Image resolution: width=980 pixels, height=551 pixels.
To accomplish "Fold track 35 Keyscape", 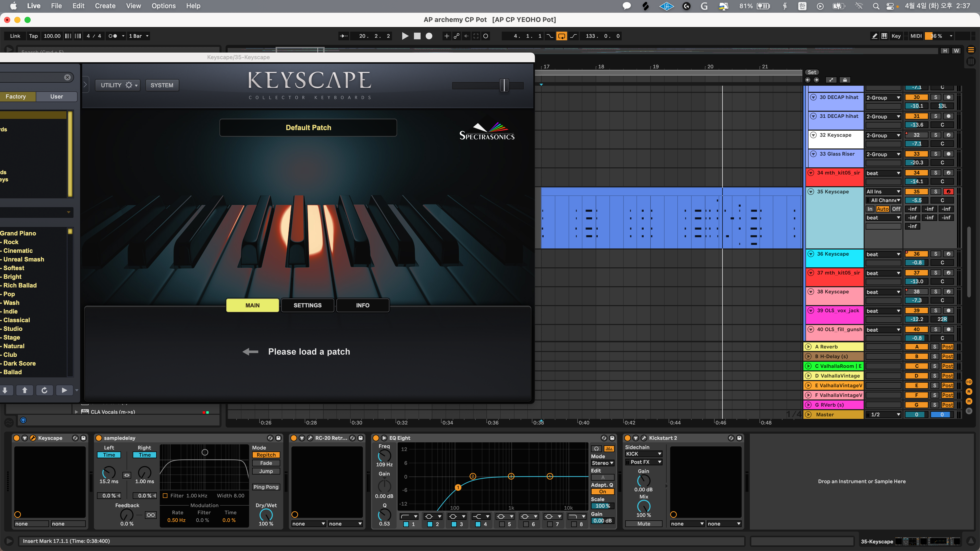I will pos(811,192).
